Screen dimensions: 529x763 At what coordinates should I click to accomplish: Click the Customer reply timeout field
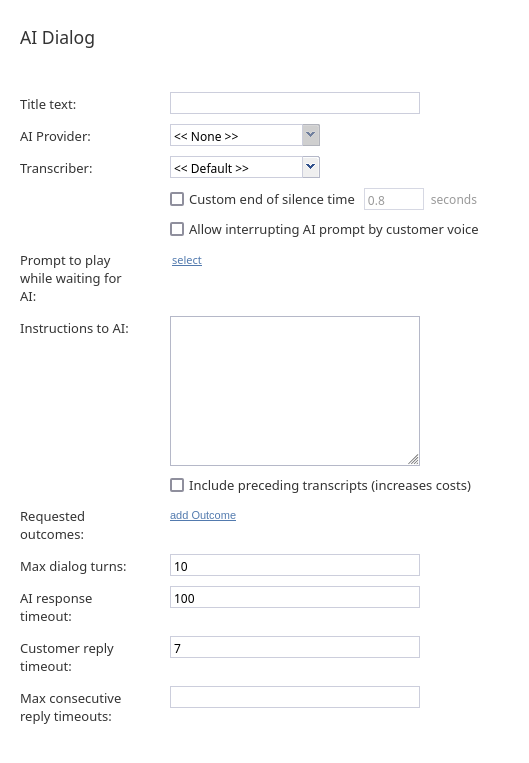click(295, 648)
